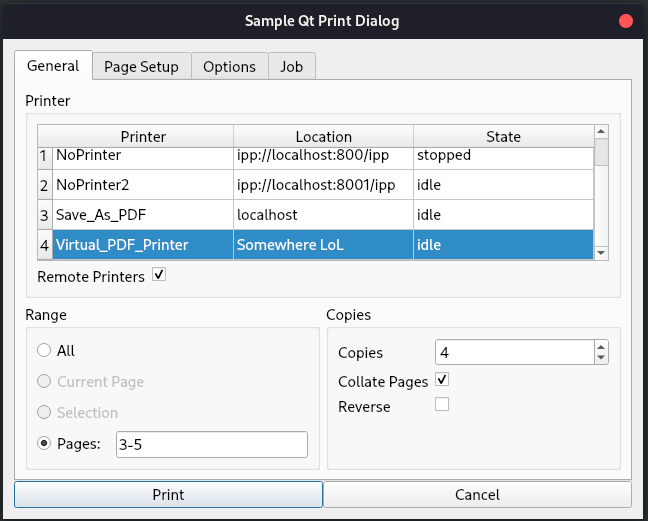
Task: Sort by the Printer column header
Action: click(143, 136)
